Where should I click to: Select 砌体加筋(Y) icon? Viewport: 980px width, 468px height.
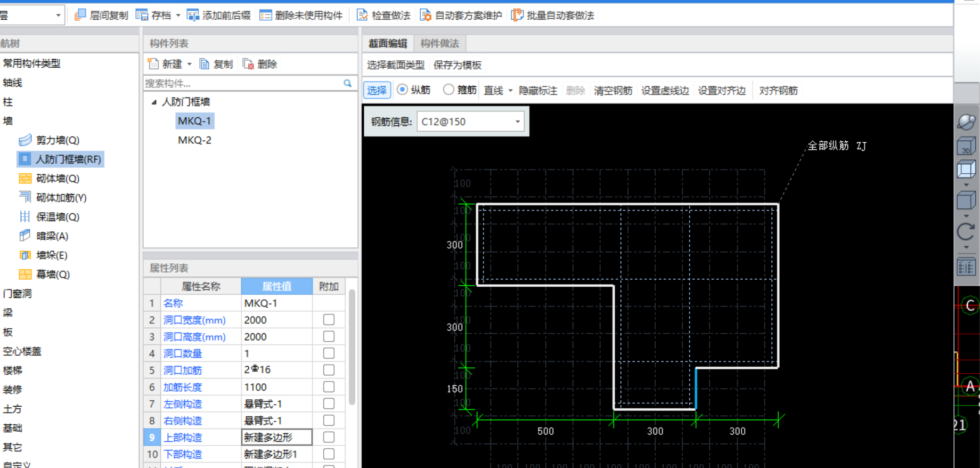[x=25, y=197]
